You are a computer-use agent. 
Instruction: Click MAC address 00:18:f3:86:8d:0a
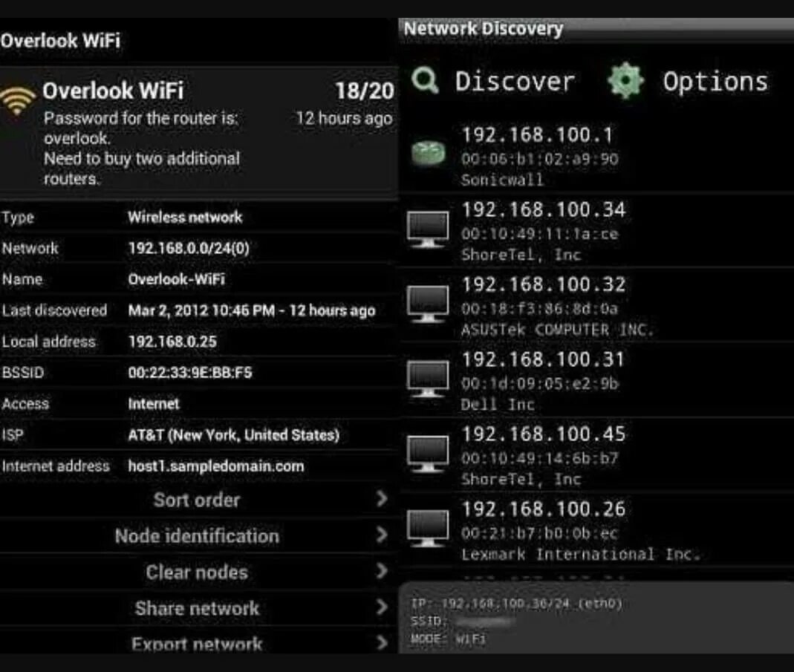click(539, 308)
